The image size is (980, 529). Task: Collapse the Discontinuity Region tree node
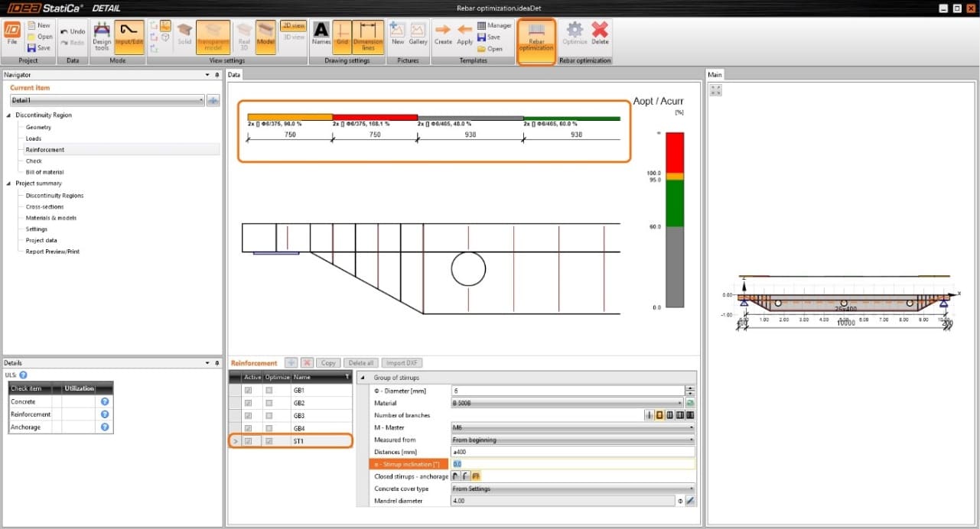(8, 115)
